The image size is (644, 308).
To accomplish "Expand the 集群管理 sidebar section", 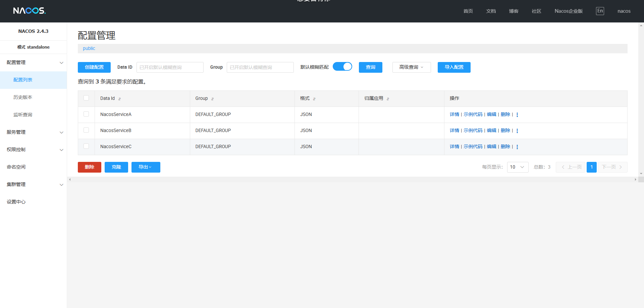I will 34,185.
